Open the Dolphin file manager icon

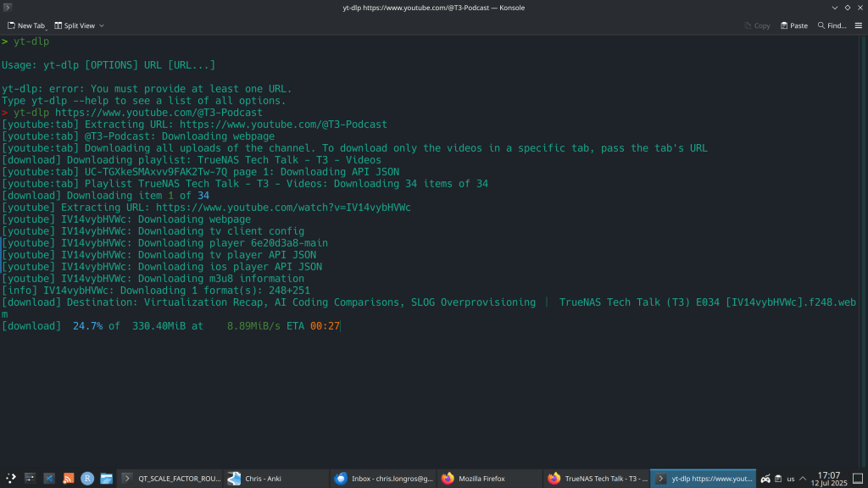pos(107,479)
